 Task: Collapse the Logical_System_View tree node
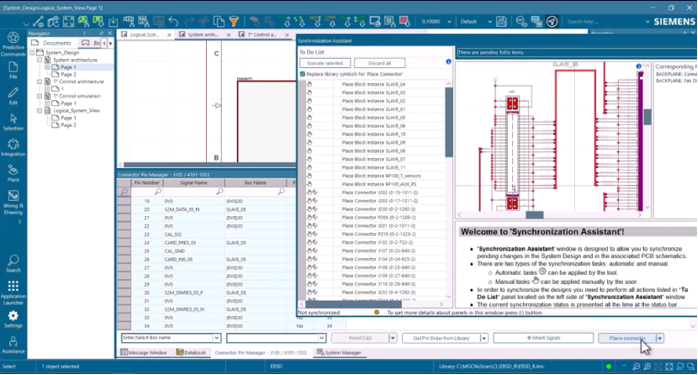40,110
